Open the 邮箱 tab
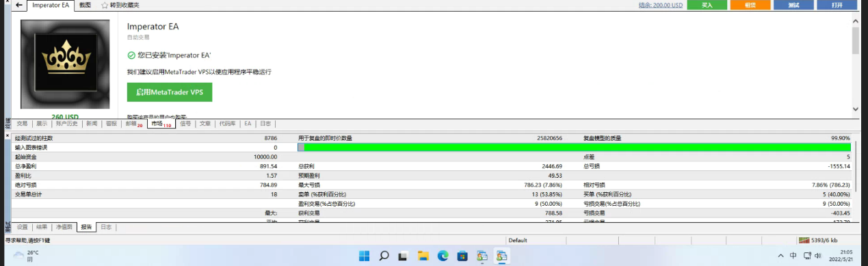Image resolution: width=868 pixels, height=266 pixels. coord(134,124)
